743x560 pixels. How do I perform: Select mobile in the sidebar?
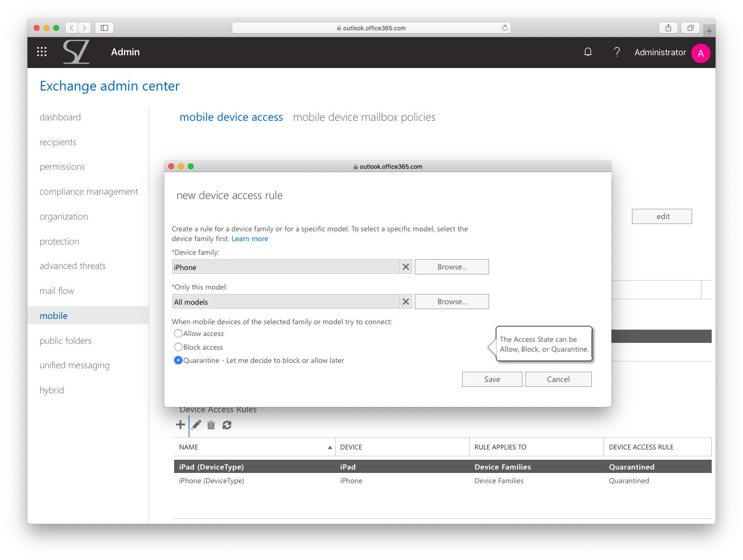point(88,315)
